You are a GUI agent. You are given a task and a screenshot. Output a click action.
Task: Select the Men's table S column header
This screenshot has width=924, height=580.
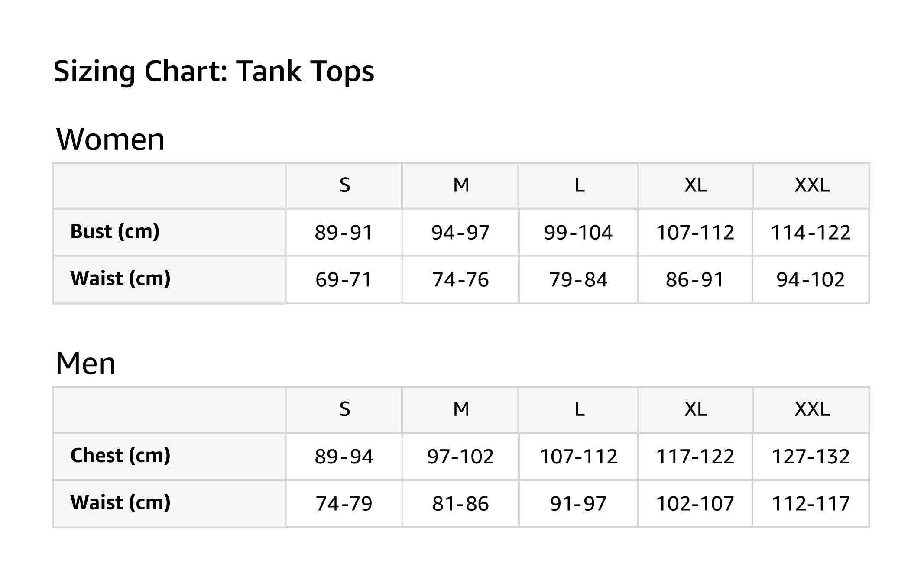point(344,409)
